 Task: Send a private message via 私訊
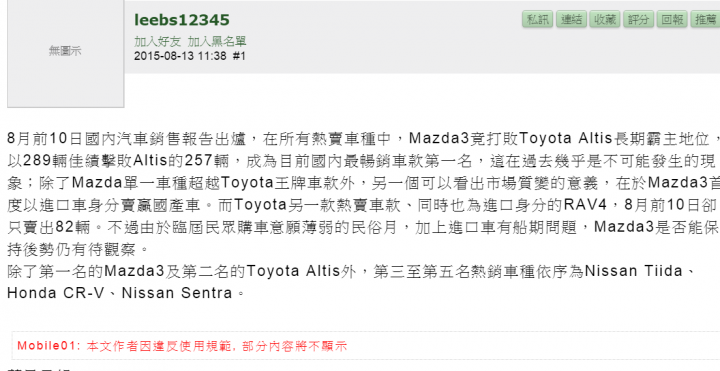pyautogui.click(x=537, y=19)
